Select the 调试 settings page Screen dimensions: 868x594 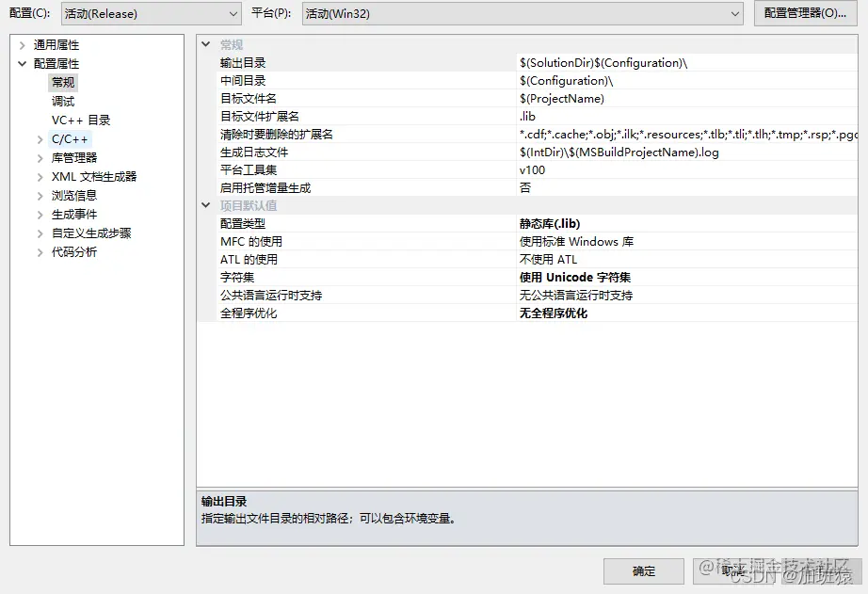point(62,101)
